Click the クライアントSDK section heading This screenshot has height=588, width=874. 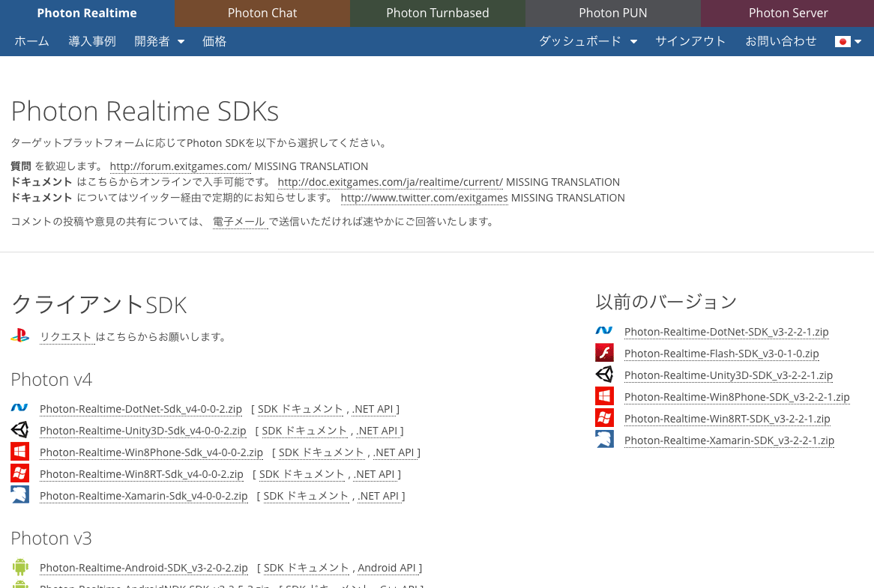click(x=99, y=305)
